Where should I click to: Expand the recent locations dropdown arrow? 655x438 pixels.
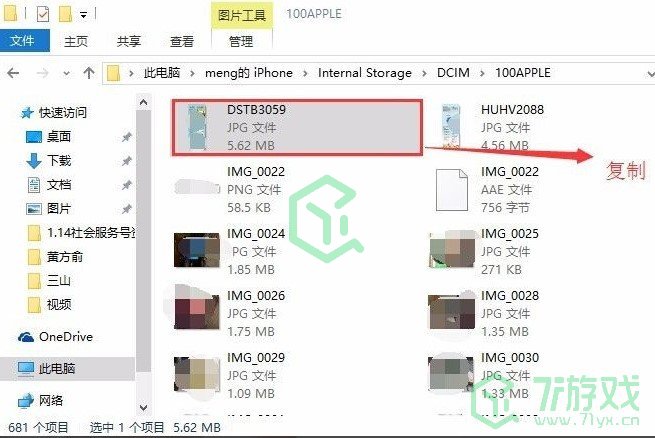[x=66, y=73]
